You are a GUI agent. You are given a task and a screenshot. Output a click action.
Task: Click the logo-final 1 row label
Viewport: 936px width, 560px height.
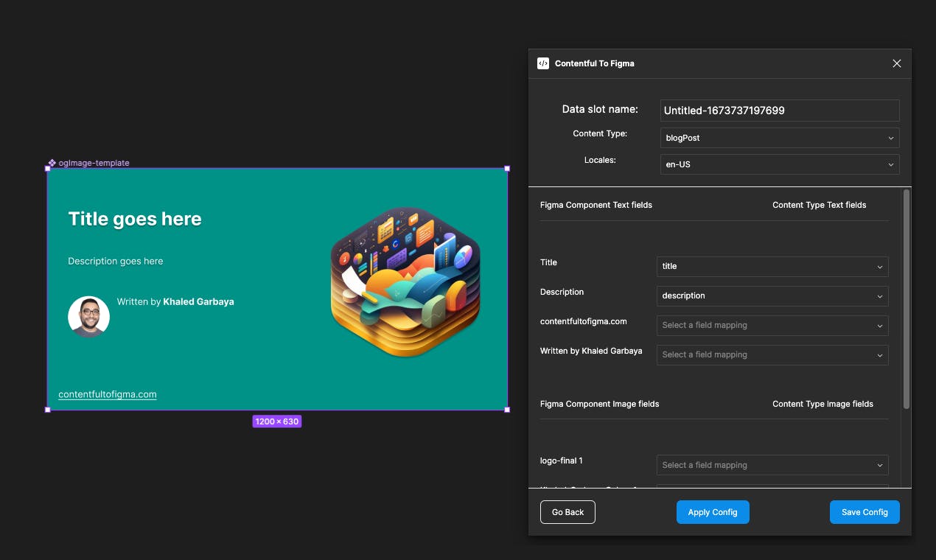562,461
